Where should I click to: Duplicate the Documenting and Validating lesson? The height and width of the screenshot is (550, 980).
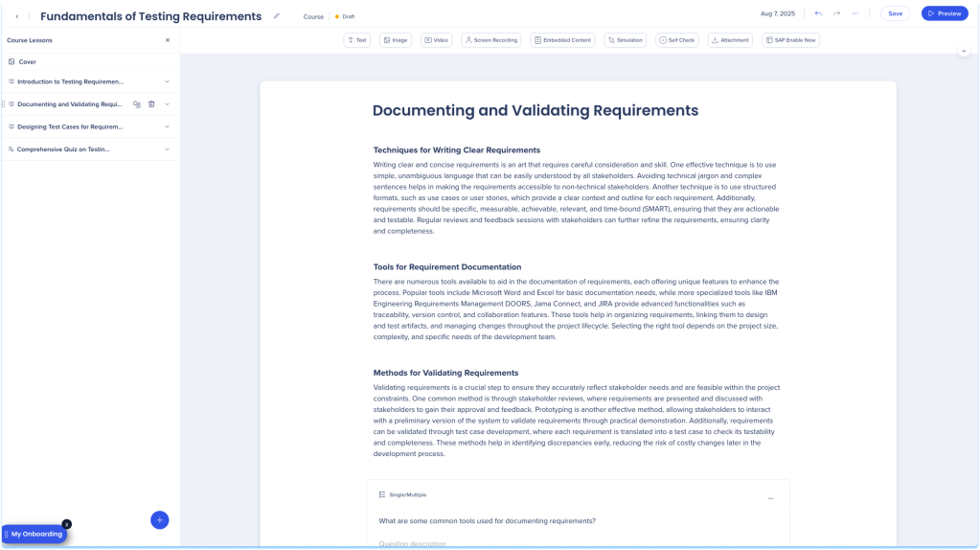coord(137,104)
